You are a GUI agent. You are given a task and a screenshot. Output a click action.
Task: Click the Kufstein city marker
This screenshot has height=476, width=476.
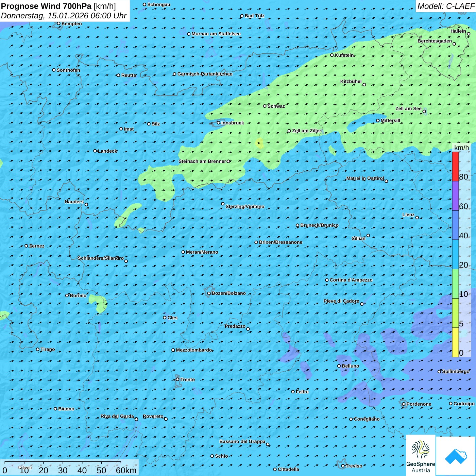[x=332, y=55]
